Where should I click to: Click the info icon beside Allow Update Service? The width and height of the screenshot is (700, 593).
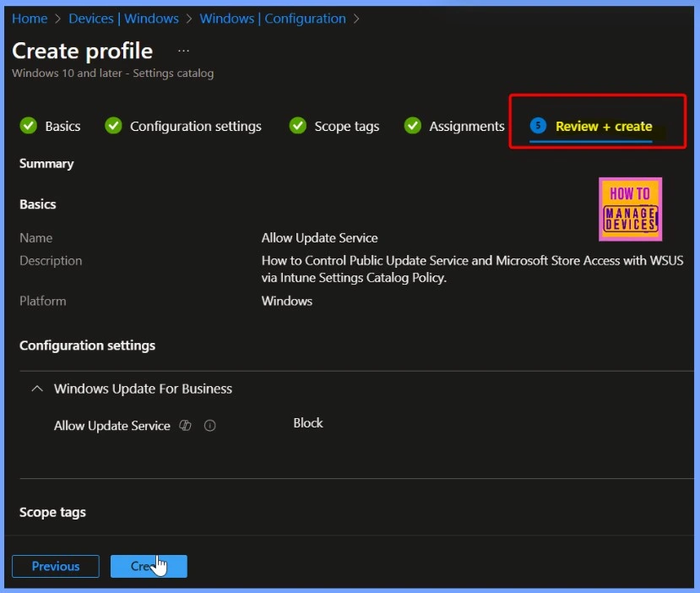pyautogui.click(x=209, y=426)
